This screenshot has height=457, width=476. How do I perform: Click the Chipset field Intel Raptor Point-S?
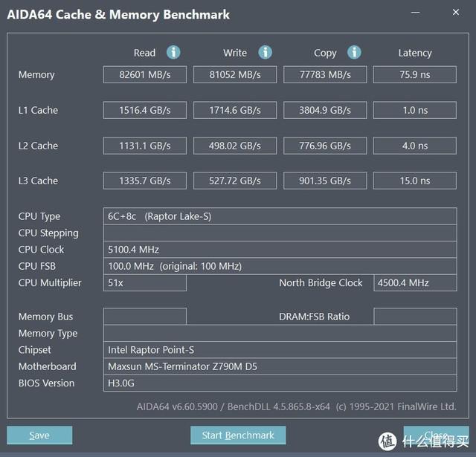click(x=280, y=350)
